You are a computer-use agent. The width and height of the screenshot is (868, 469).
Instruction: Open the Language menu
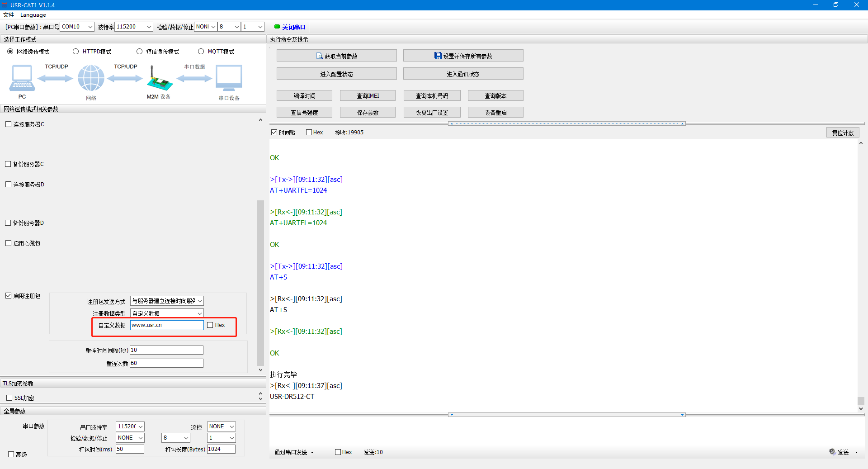coord(33,15)
